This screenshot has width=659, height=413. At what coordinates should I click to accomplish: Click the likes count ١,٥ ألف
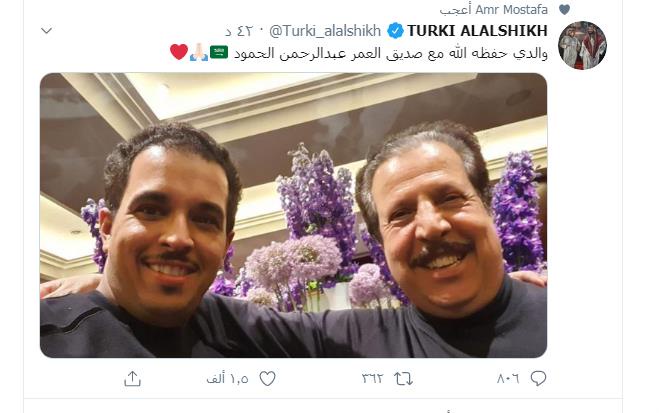[x=227, y=379]
